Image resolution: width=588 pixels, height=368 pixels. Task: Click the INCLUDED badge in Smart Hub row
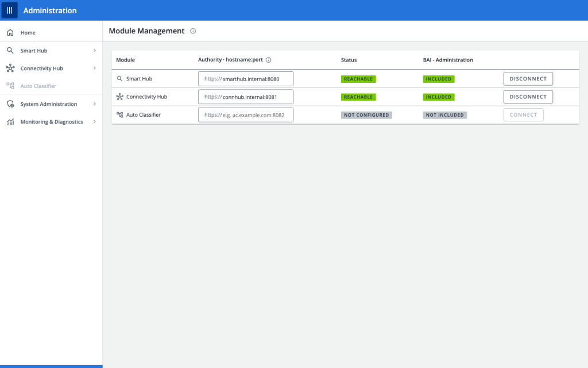(438, 79)
